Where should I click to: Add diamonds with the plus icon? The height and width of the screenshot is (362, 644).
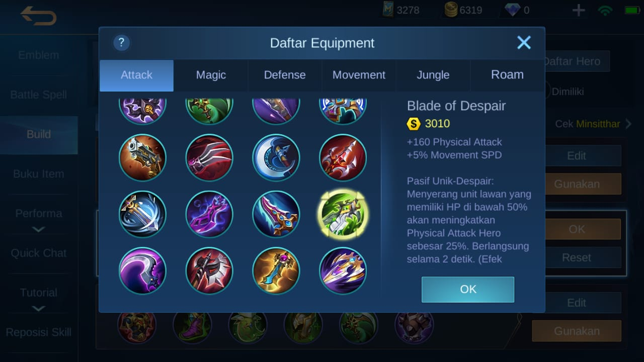coord(579,10)
